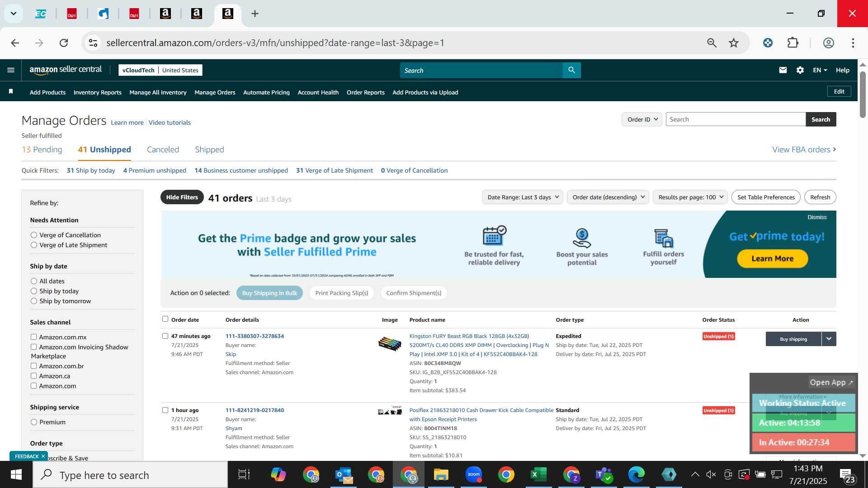
Task: View site information icon in address bar
Action: click(x=93, y=43)
